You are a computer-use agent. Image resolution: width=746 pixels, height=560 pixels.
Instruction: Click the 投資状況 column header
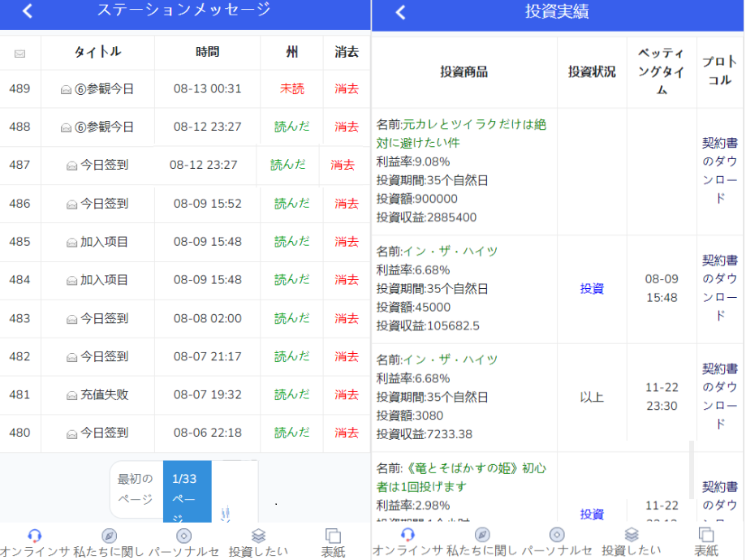[x=592, y=72]
